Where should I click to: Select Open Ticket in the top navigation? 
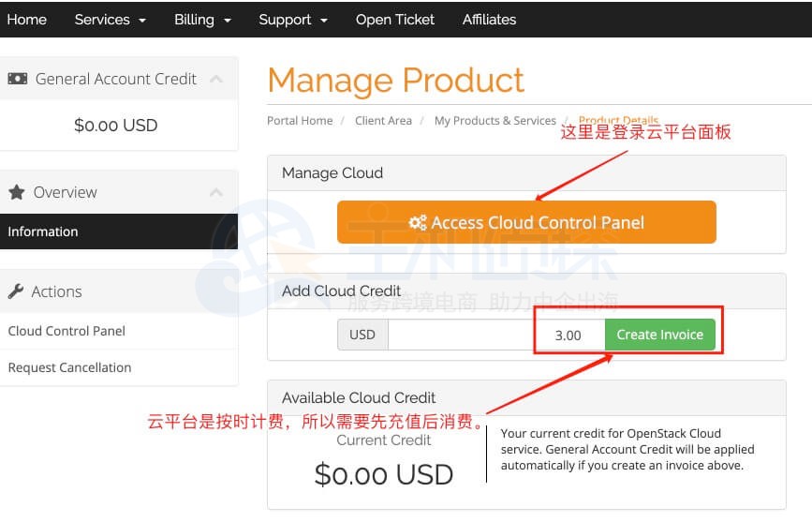tap(394, 19)
